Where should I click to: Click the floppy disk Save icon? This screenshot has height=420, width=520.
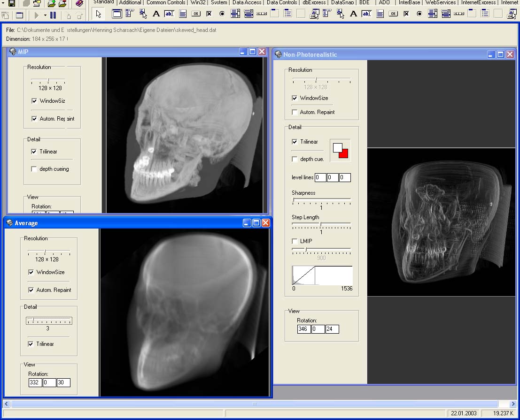[x=12, y=4]
